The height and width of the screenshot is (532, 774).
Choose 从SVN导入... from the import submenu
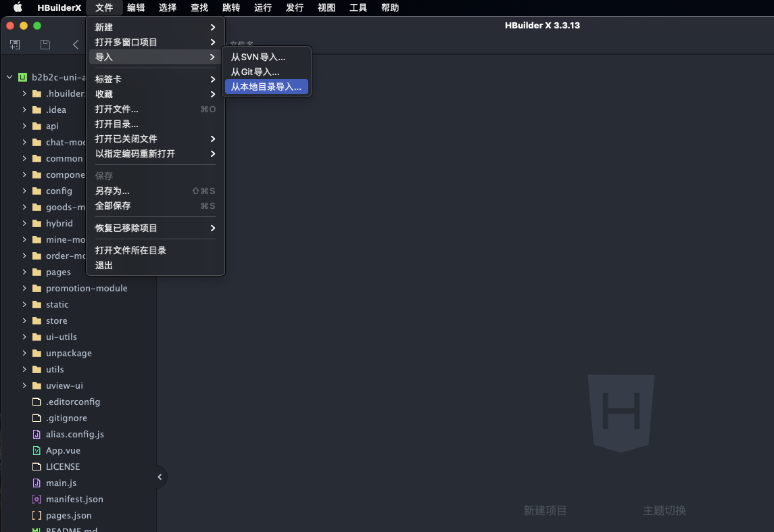coord(266,57)
